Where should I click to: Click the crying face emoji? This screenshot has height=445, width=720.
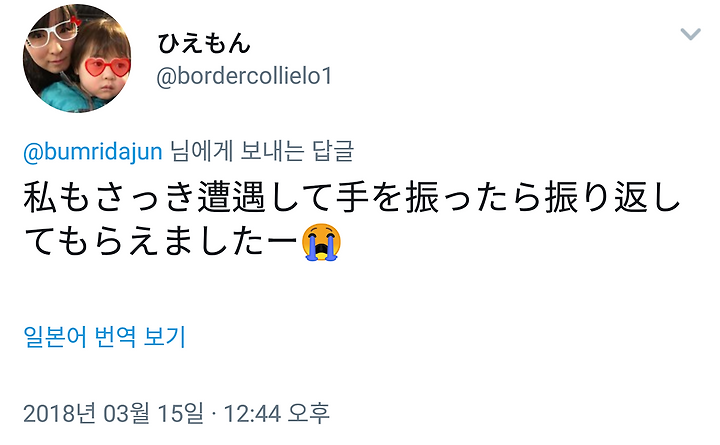pyautogui.click(x=321, y=242)
